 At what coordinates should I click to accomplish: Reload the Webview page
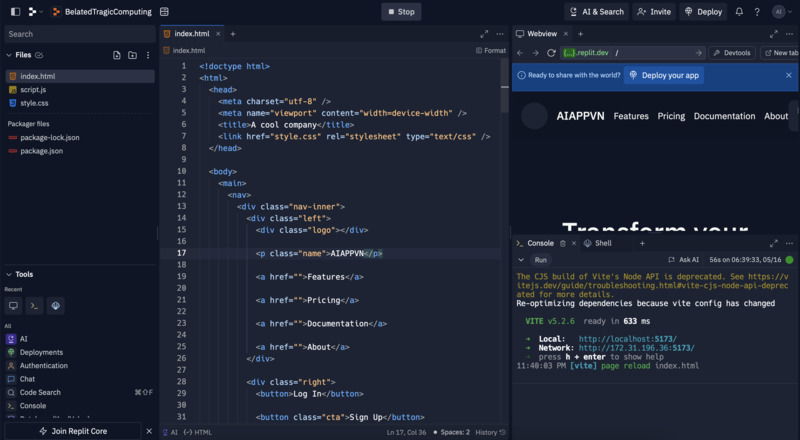[551, 53]
